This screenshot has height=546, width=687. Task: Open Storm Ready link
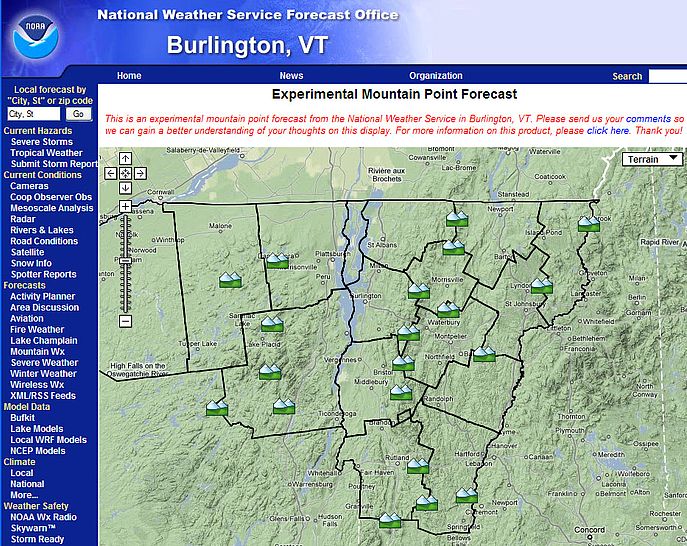tap(37, 539)
